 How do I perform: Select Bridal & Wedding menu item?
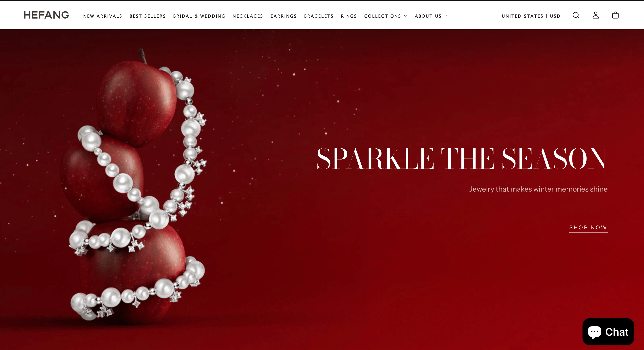click(x=199, y=16)
